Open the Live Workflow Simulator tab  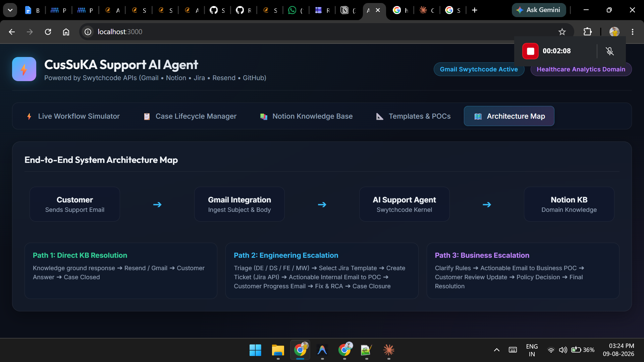pos(73,116)
